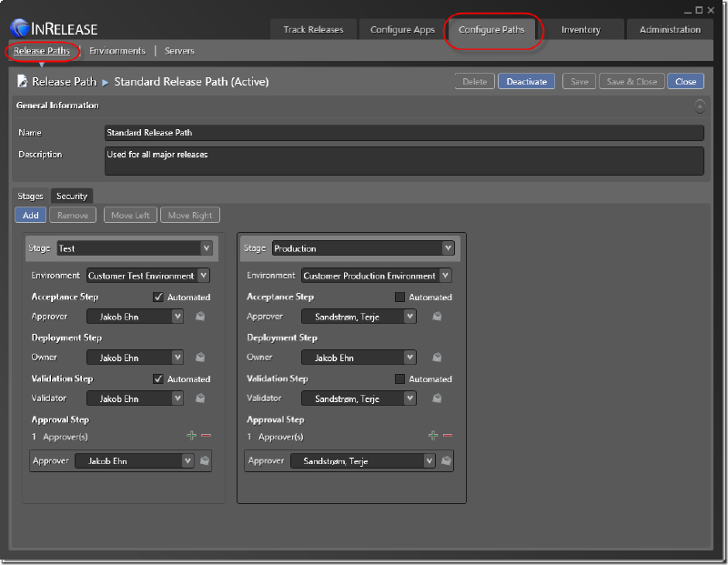Screen dimensions: 728x565
Task: Email the Test Acceptance Step approver
Action: pos(200,316)
